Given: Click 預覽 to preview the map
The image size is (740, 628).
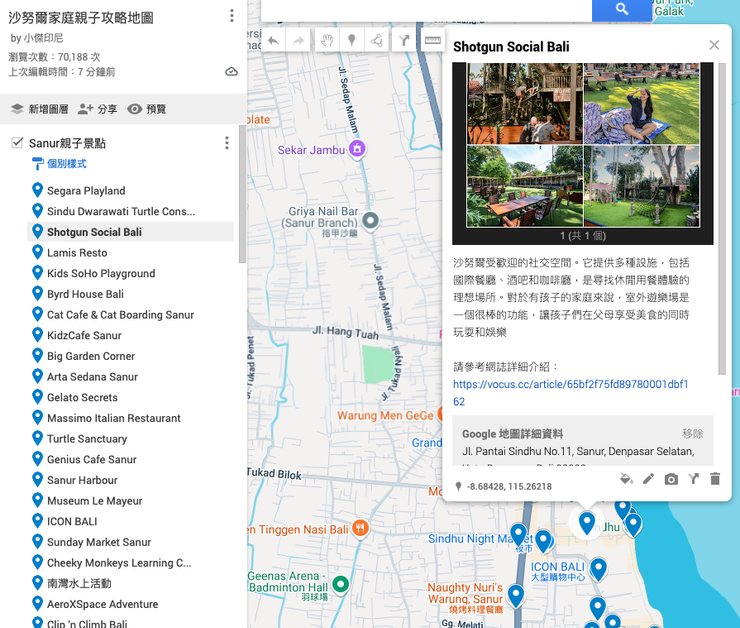Looking at the screenshot, I should pyautogui.click(x=147, y=109).
